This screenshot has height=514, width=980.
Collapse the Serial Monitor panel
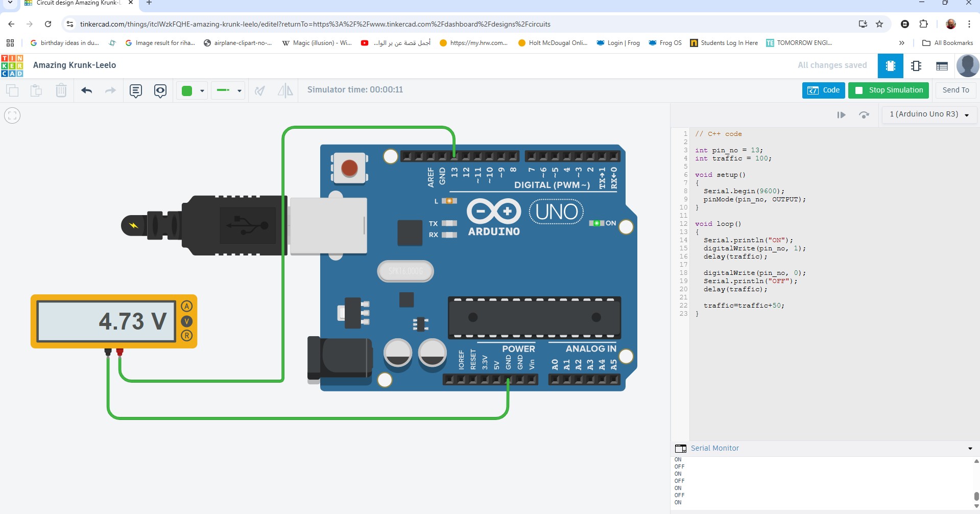tap(970, 449)
